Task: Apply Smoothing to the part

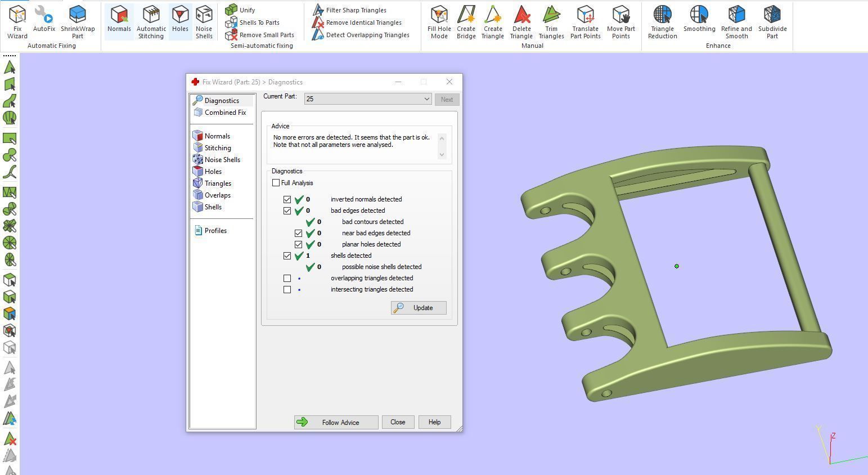Action: coord(699,19)
